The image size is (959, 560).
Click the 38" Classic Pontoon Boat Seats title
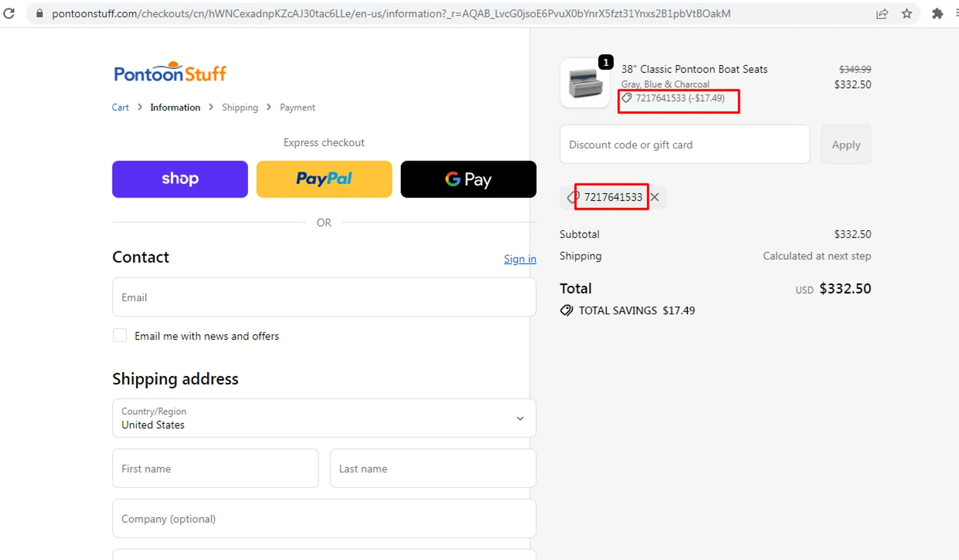tap(694, 69)
